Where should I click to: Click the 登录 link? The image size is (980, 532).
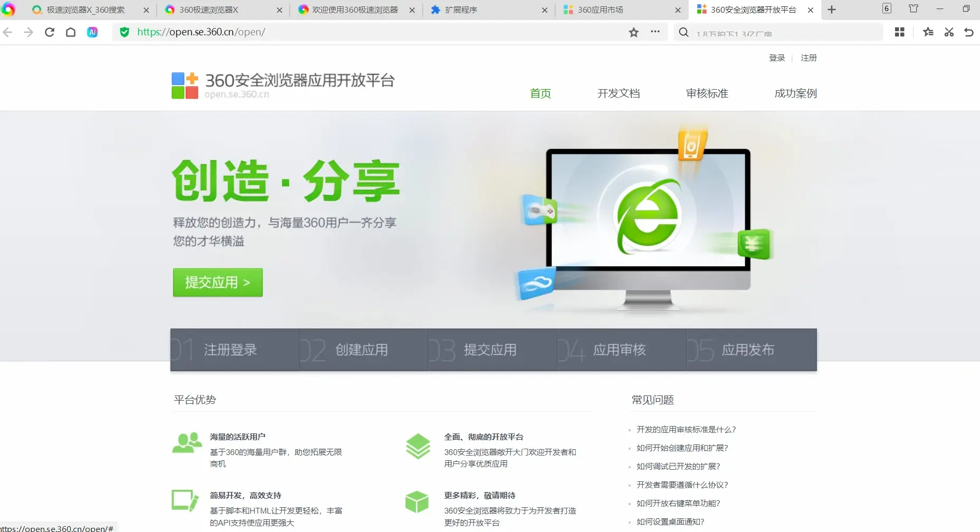pyautogui.click(x=777, y=58)
